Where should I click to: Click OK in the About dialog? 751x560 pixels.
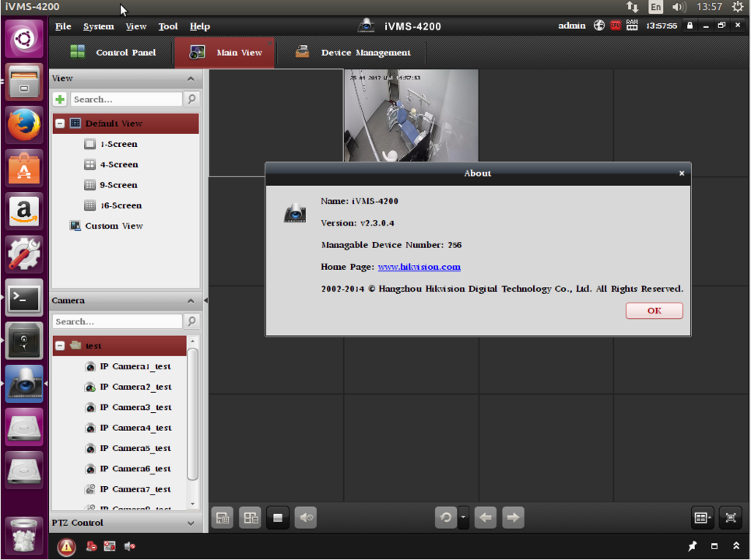pos(654,310)
